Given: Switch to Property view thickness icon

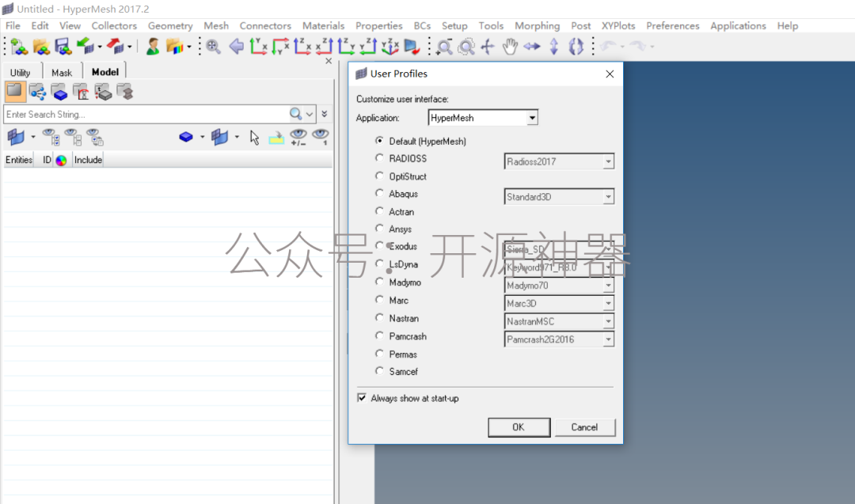Looking at the screenshot, I should (x=103, y=92).
